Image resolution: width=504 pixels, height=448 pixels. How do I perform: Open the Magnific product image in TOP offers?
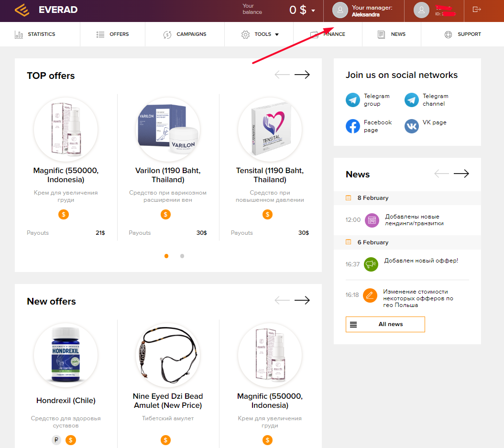[66, 130]
